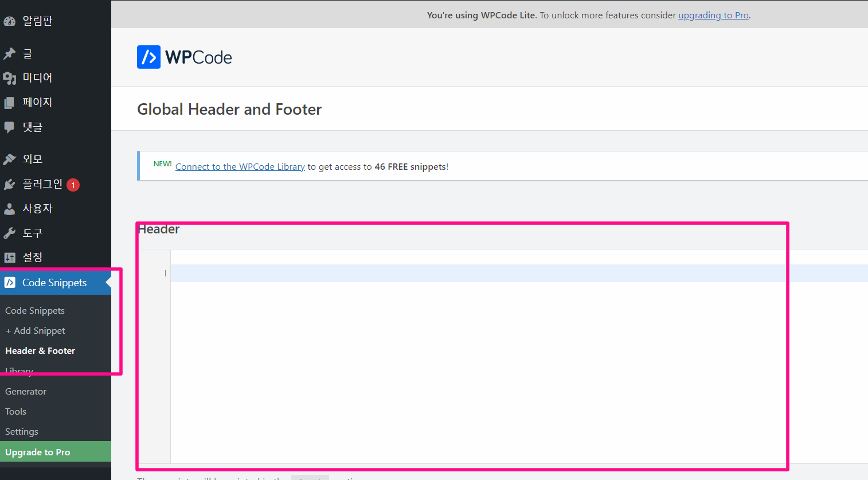868x480 pixels.
Task: Click the pages icon beside 페이지
Action: tap(10, 103)
